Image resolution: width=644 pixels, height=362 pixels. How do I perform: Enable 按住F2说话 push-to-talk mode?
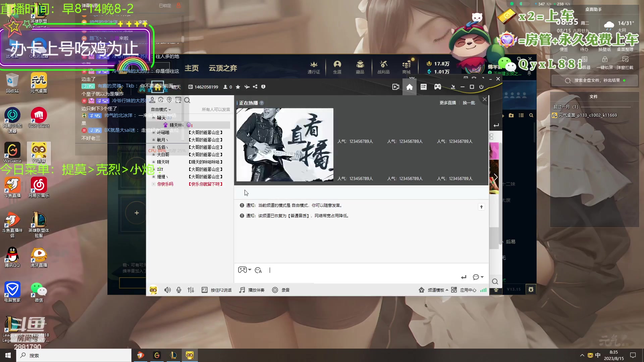pyautogui.click(x=217, y=290)
